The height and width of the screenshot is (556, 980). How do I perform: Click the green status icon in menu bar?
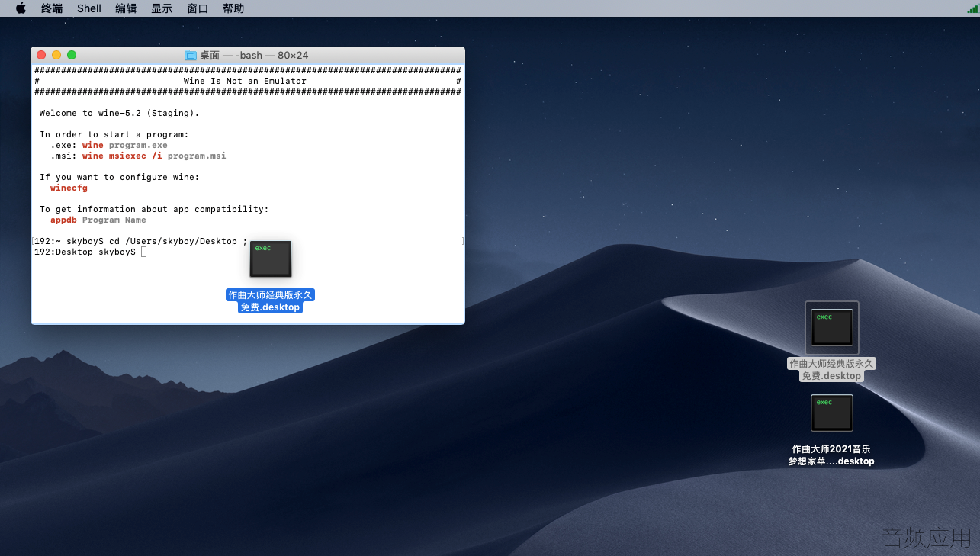[972, 8]
